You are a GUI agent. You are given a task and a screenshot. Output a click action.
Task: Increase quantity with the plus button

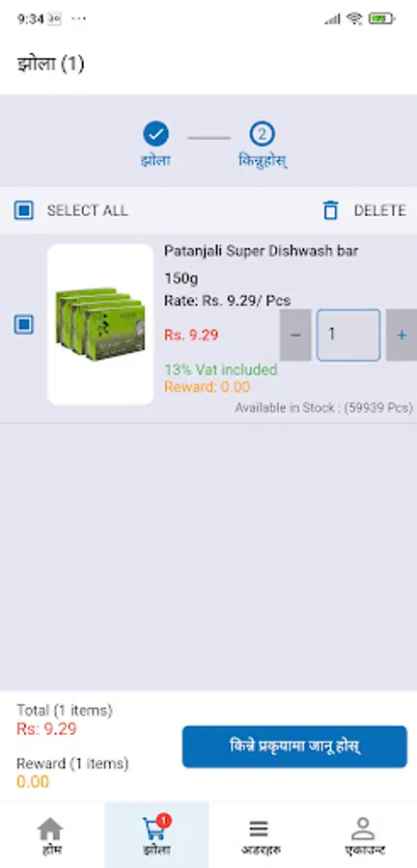click(402, 335)
